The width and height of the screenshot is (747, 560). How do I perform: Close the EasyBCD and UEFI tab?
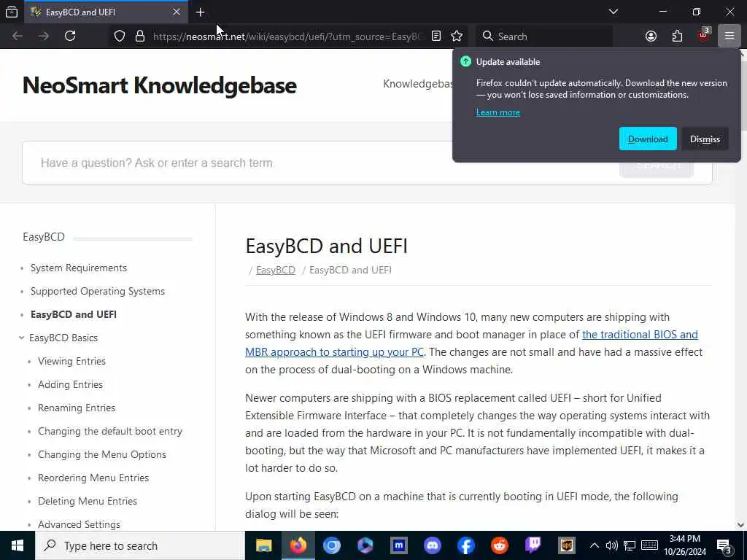pos(177,12)
